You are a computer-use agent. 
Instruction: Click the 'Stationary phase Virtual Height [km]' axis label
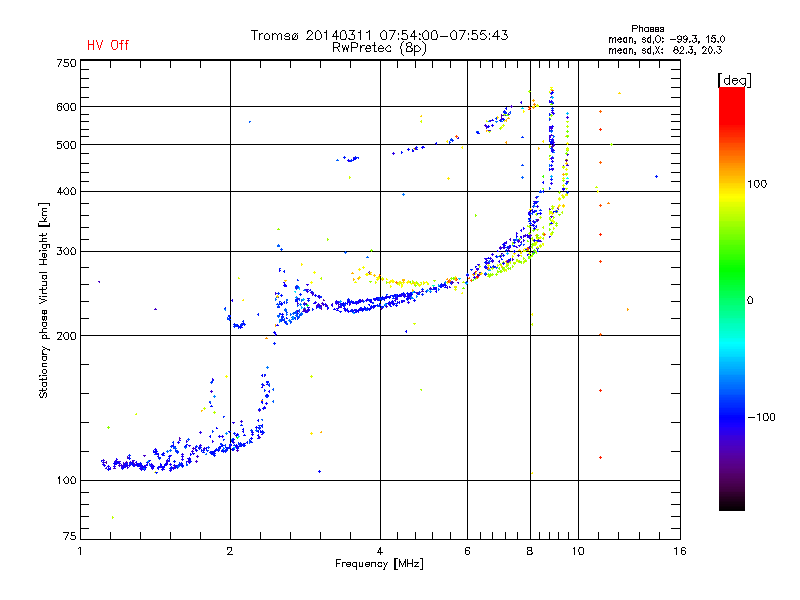(43, 300)
